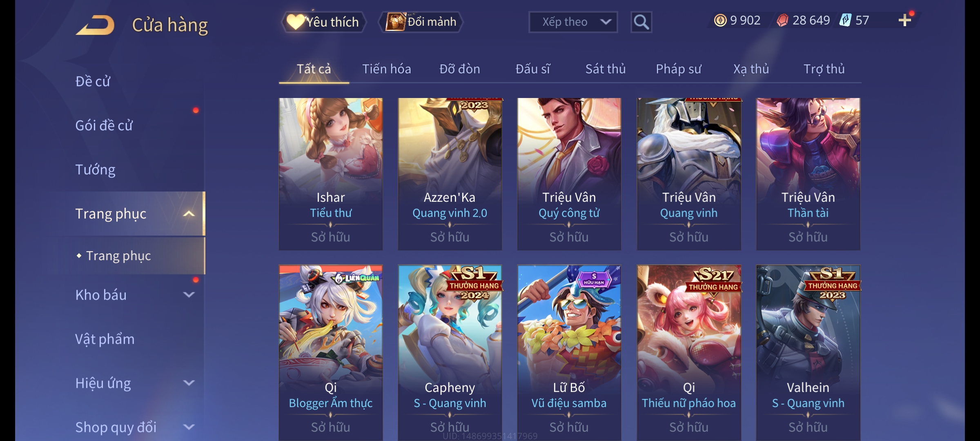Click the blue voucher currency icon
980x441 pixels.
point(845,20)
